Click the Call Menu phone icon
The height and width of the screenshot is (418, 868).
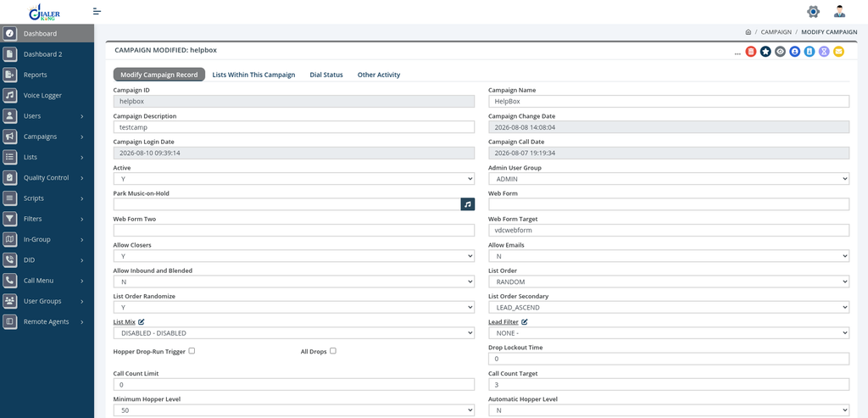coord(9,281)
